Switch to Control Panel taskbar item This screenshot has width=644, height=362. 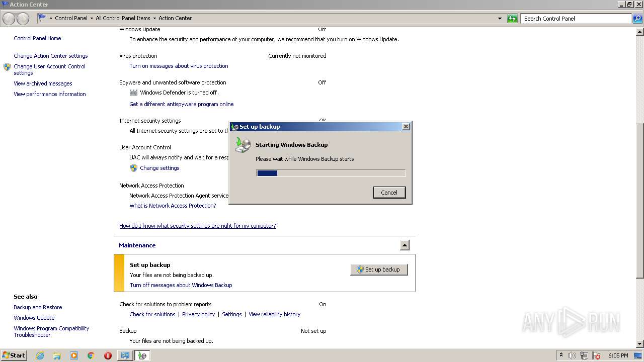click(125, 355)
